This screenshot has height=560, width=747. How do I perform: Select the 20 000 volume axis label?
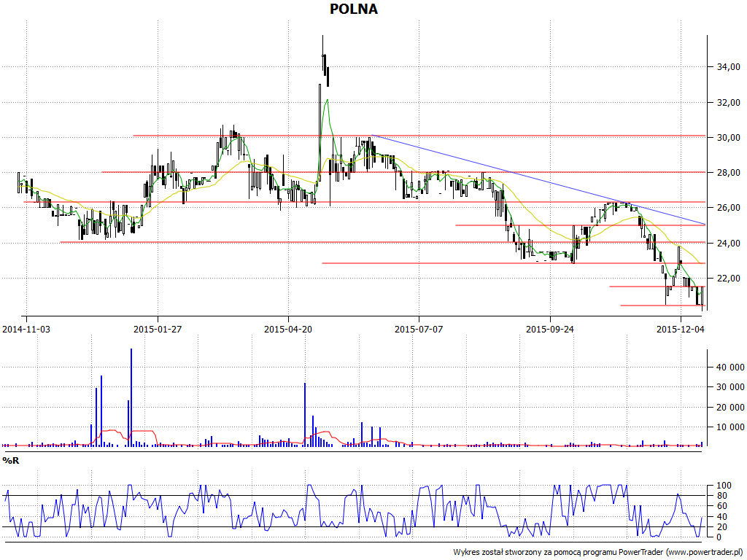coord(729,407)
